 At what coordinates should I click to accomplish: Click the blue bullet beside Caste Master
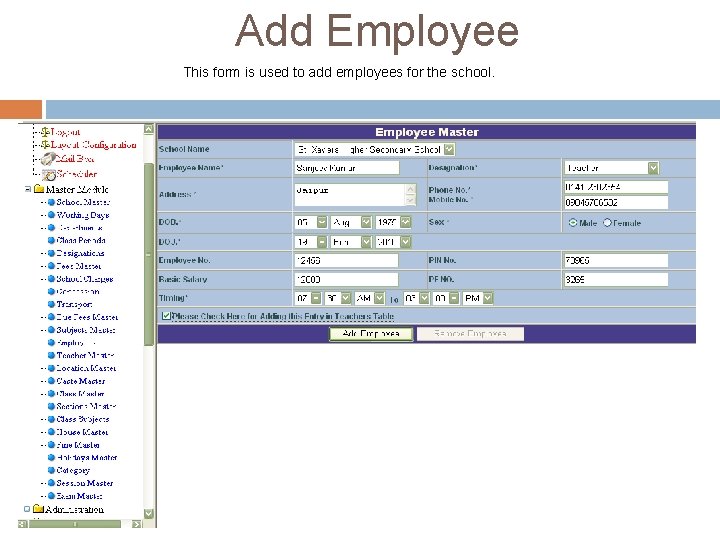(51, 381)
